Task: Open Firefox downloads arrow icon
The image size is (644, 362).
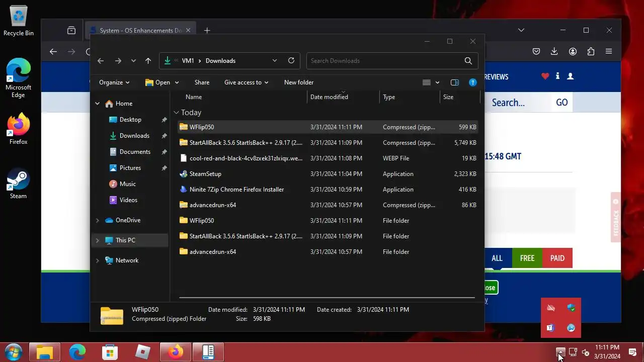Action: [x=554, y=51]
